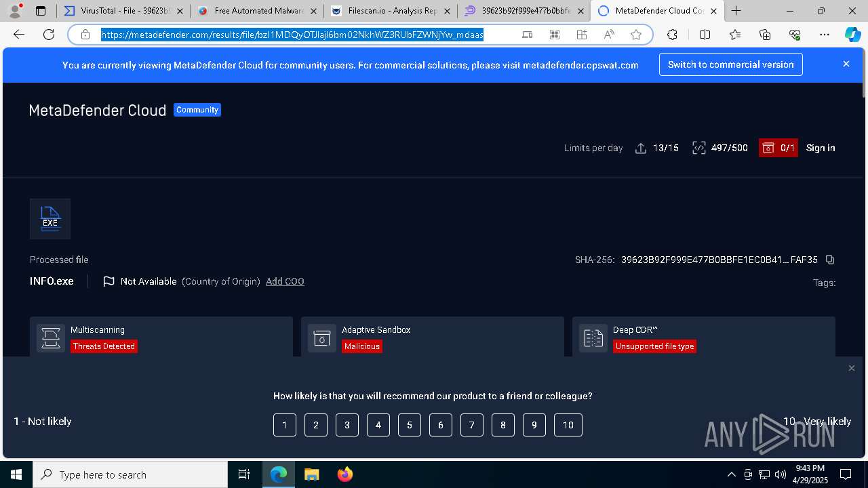
Task: Open the notification center icon
Action: pos(846,474)
